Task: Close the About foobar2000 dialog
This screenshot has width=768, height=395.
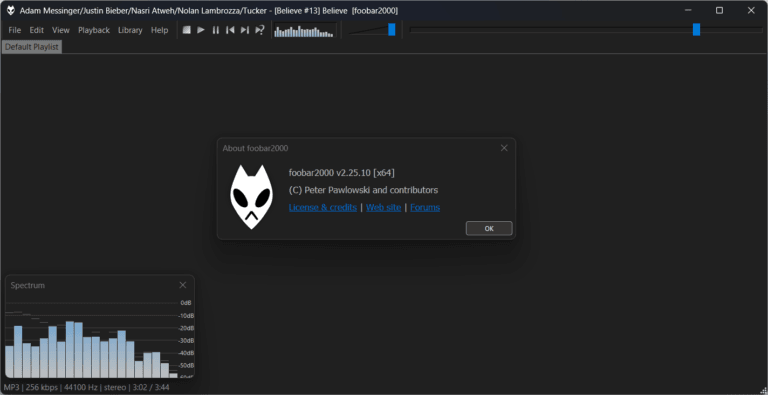Action: point(504,148)
